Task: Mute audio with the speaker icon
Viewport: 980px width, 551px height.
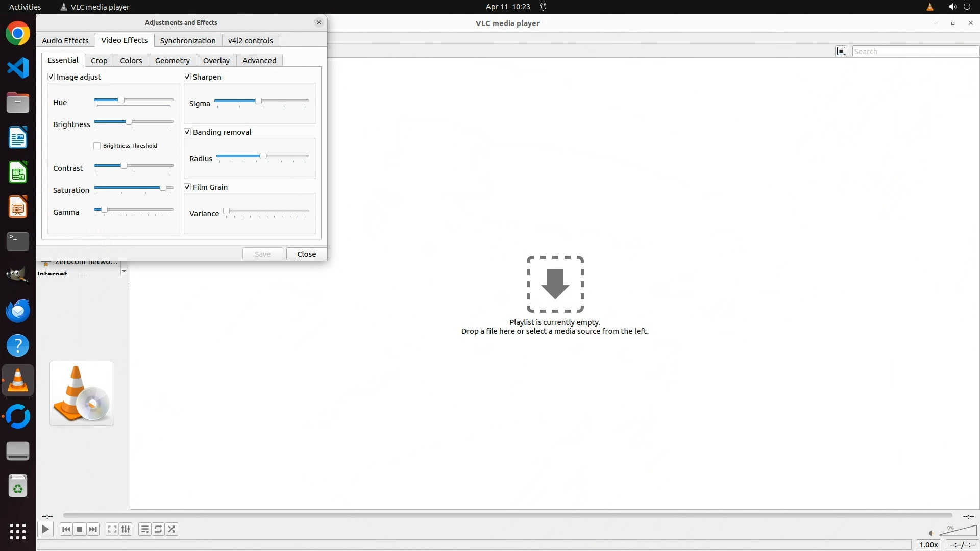Action: pyautogui.click(x=931, y=533)
